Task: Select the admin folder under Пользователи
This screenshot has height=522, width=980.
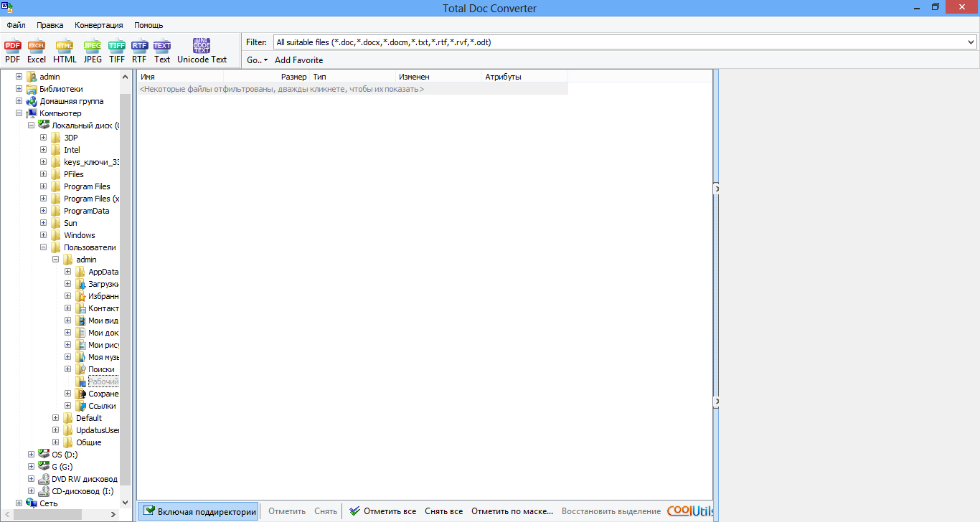Action: [86, 260]
